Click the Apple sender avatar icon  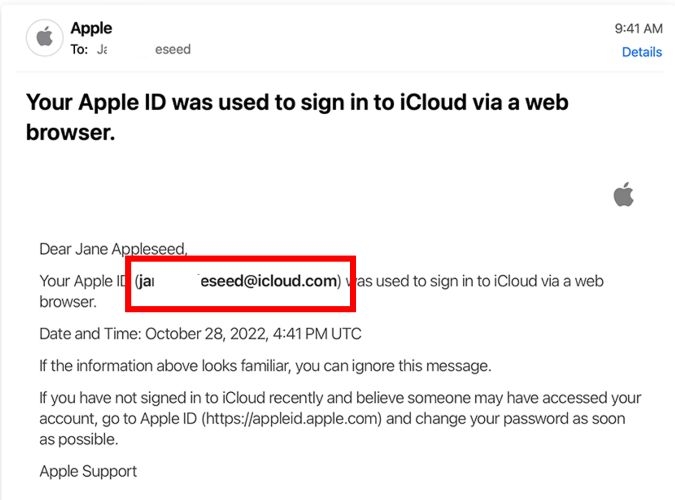coord(44,38)
